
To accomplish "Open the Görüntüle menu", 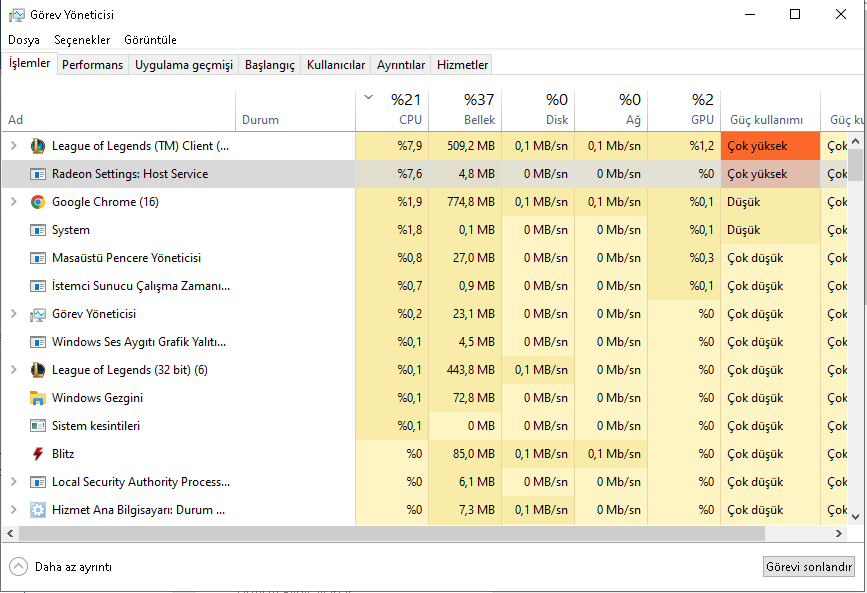I will (150, 40).
